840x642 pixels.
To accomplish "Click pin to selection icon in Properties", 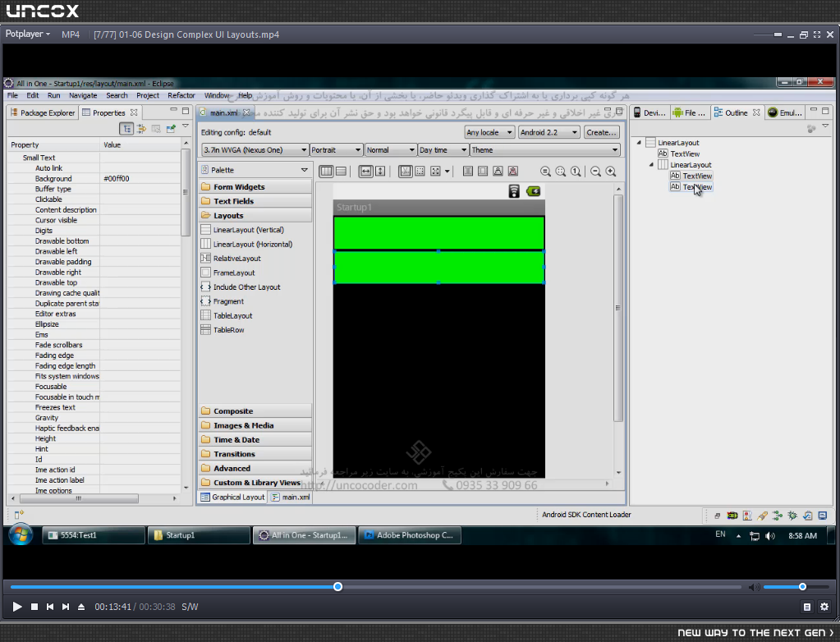I will click(x=171, y=129).
